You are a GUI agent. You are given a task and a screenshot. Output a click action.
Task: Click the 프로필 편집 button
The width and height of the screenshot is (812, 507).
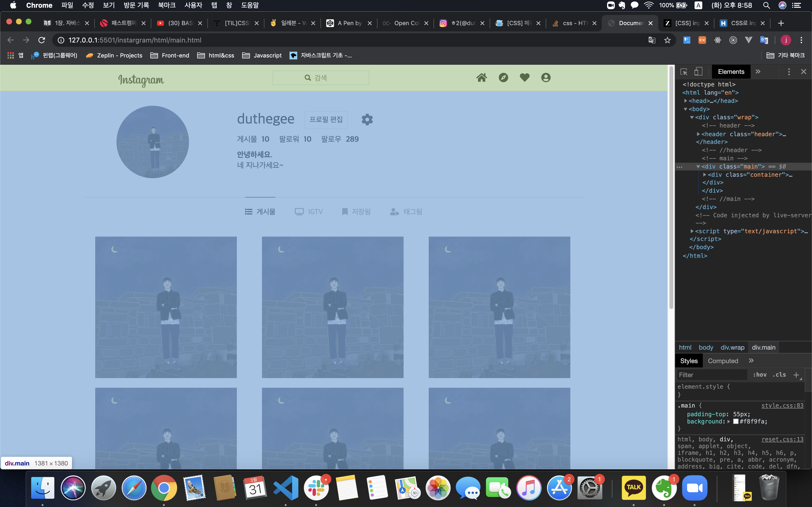click(x=326, y=120)
